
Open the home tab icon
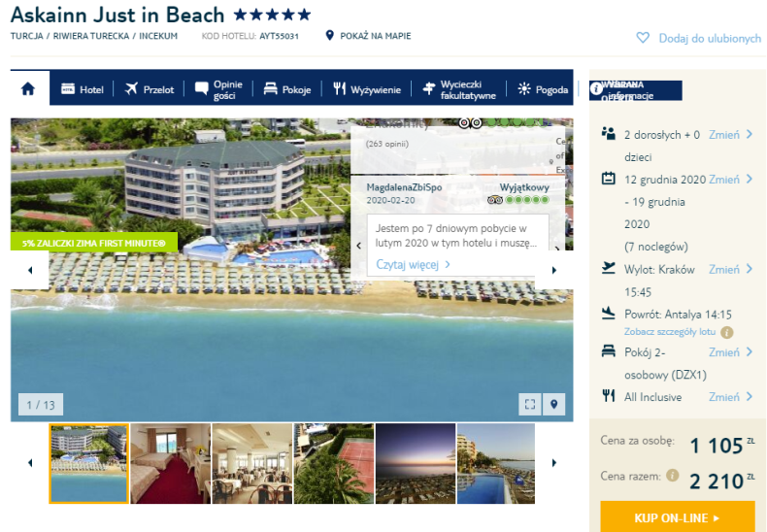click(28, 89)
